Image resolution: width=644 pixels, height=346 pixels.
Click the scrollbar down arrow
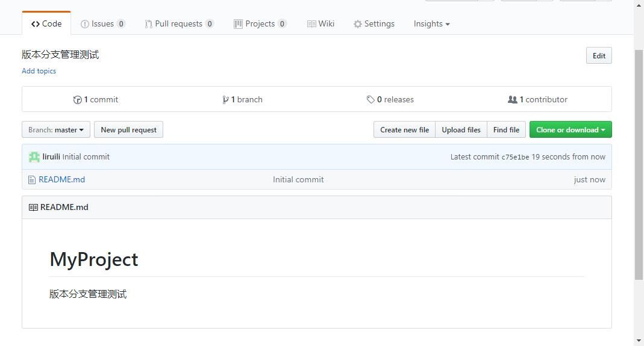(x=639, y=341)
